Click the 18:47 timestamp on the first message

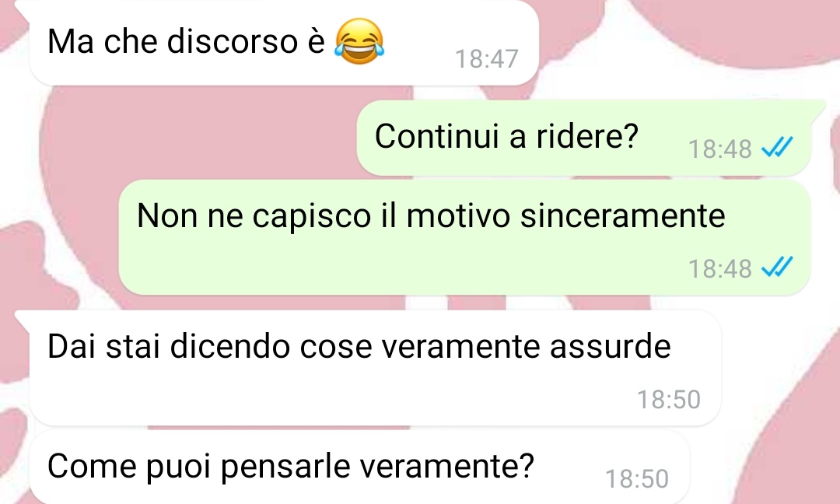tap(486, 59)
